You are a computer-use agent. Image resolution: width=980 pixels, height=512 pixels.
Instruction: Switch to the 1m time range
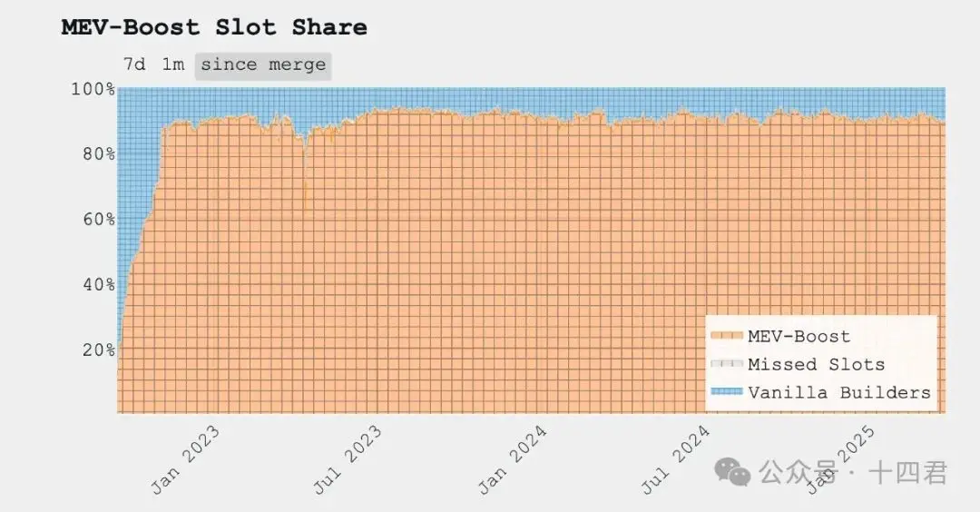172,65
